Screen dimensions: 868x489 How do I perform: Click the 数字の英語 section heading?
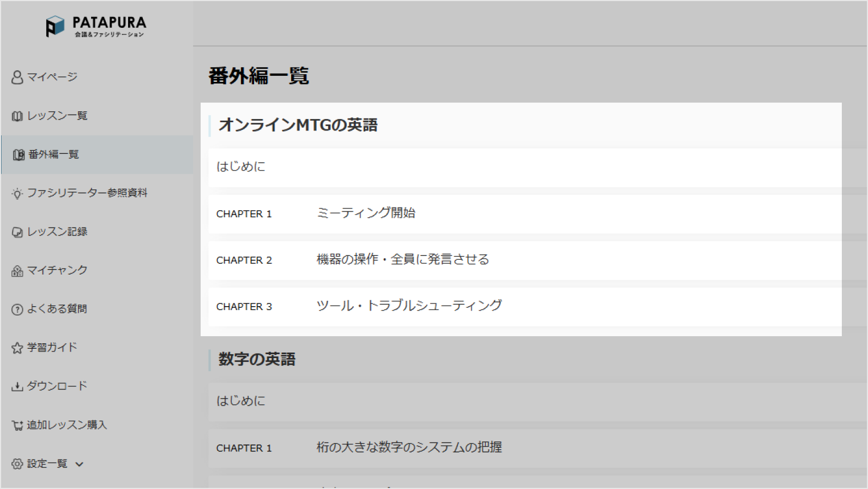pos(257,359)
